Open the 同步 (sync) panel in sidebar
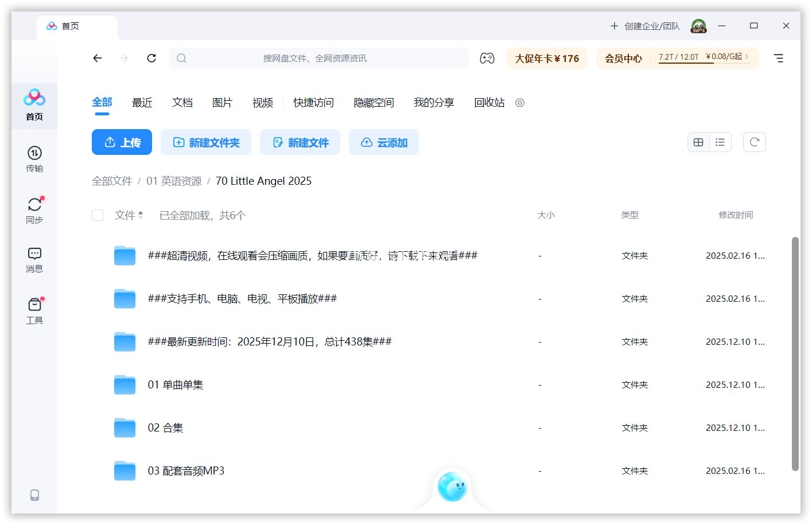Image resolution: width=812 pixels, height=525 pixels. (34, 210)
